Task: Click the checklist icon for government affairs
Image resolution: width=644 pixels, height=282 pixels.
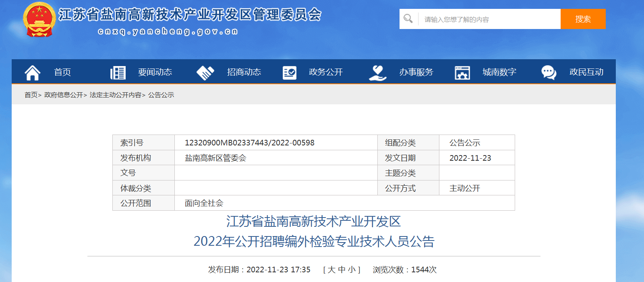Action: tap(289, 73)
